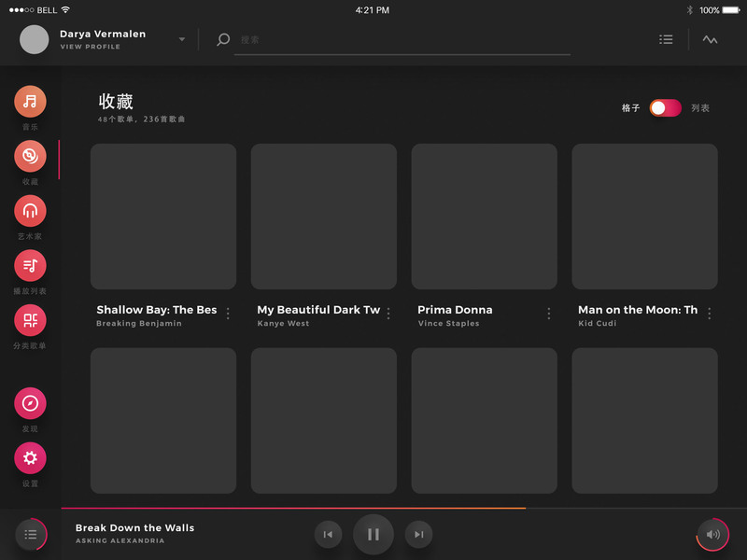Screen dimensions: 747x560
Task: Expand the Darya Vermalen profile dropdown arrow
Action: [x=182, y=39]
